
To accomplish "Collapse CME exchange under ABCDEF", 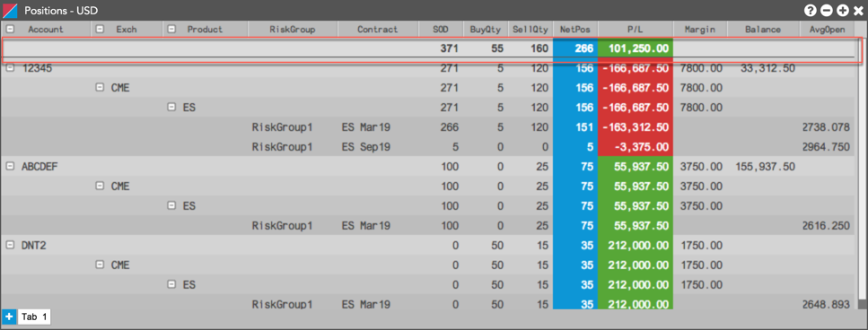I will (x=100, y=187).
